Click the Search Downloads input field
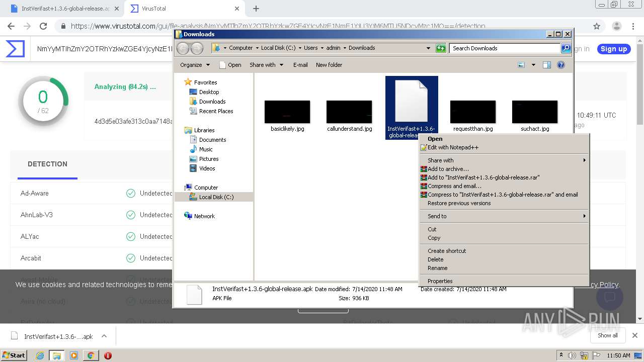The image size is (644, 362). [x=505, y=48]
